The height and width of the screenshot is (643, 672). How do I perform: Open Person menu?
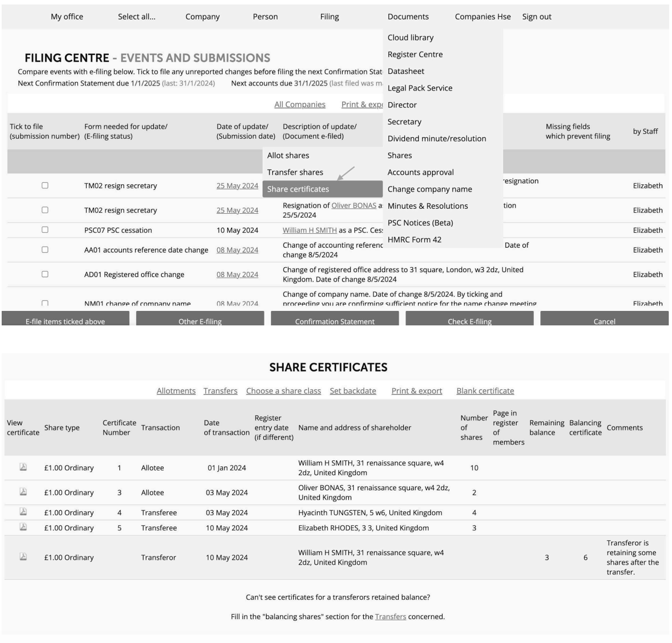tap(265, 17)
